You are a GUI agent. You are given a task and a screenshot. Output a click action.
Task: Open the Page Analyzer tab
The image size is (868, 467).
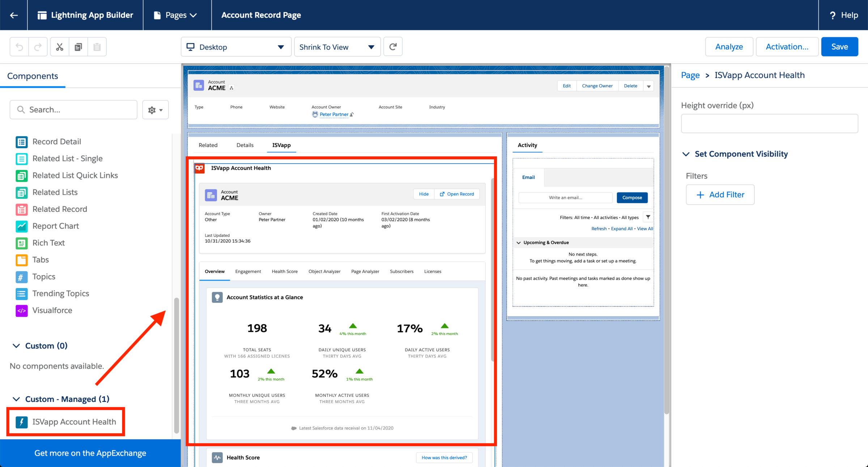pos(365,271)
